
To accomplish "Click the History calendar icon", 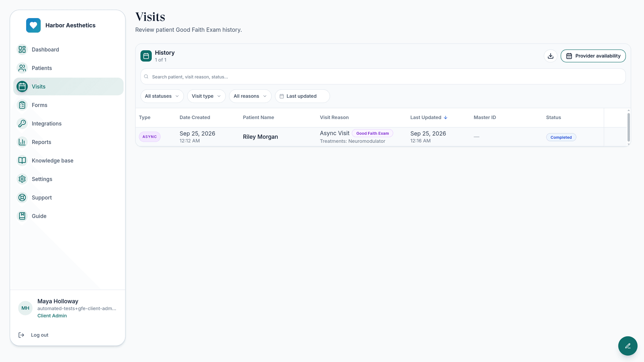I will tap(146, 56).
